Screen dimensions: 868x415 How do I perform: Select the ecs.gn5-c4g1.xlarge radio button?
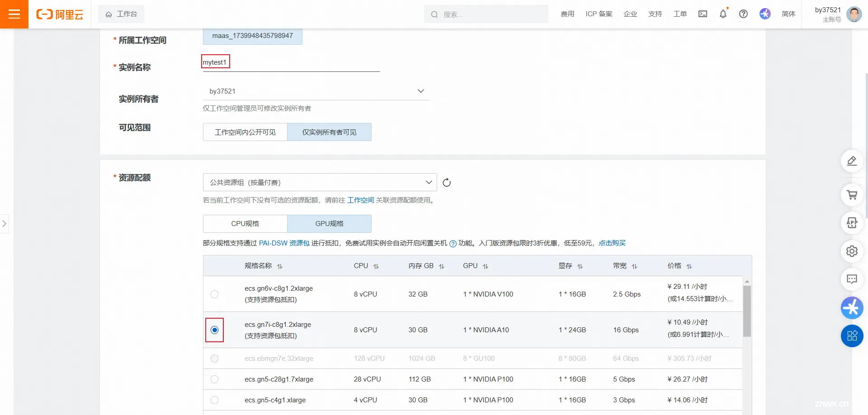214,400
